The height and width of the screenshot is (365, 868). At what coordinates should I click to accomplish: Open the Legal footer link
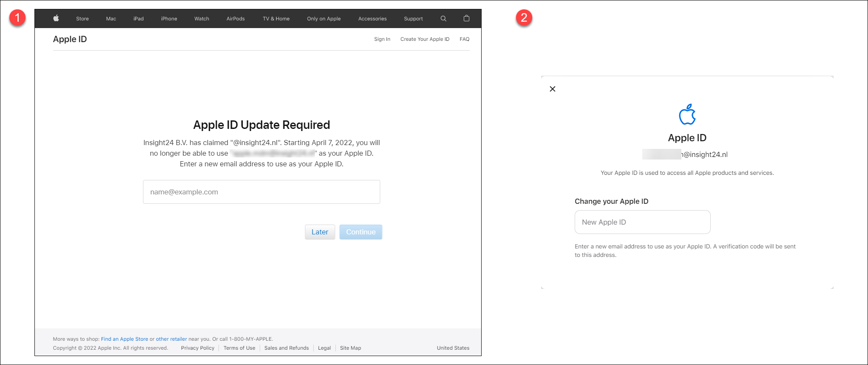[x=324, y=348]
